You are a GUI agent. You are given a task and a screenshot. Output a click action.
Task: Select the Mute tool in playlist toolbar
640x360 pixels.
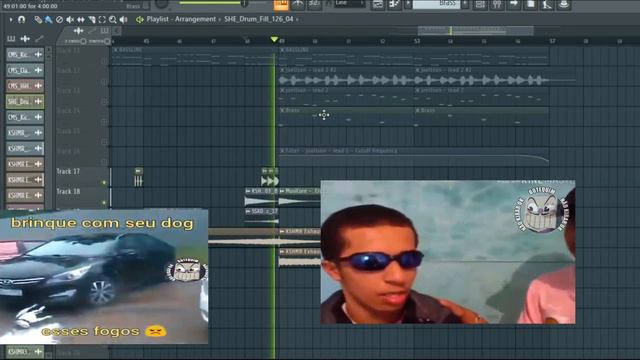(70, 19)
